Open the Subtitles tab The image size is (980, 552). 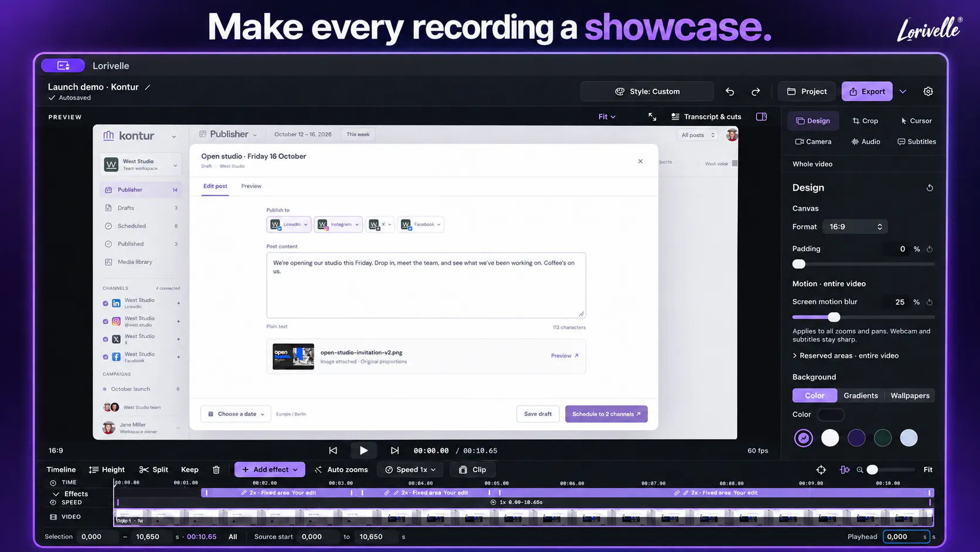(x=917, y=141)
